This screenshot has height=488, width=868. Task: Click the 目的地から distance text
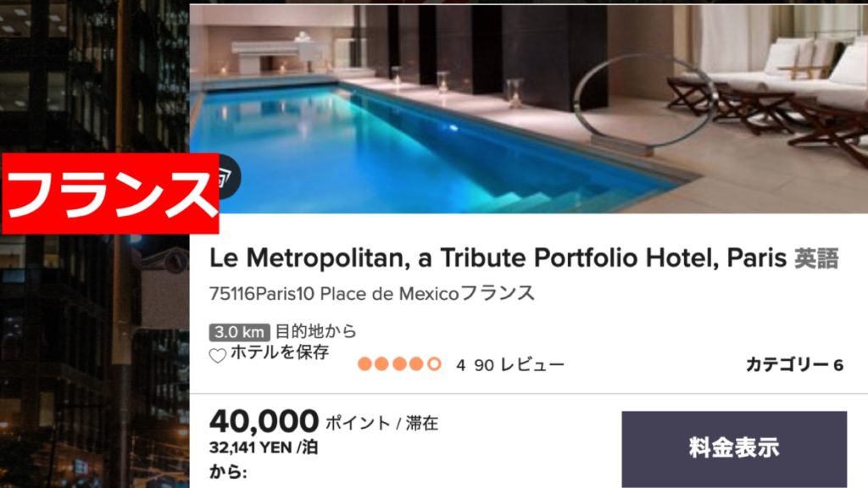tap(316, 331)
